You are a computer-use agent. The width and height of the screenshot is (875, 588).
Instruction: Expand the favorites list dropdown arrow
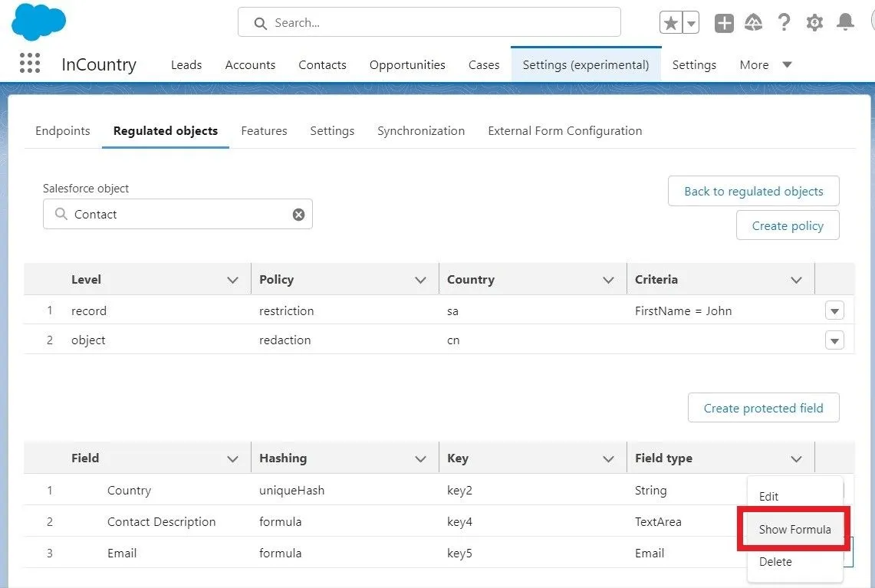(691, 23)
